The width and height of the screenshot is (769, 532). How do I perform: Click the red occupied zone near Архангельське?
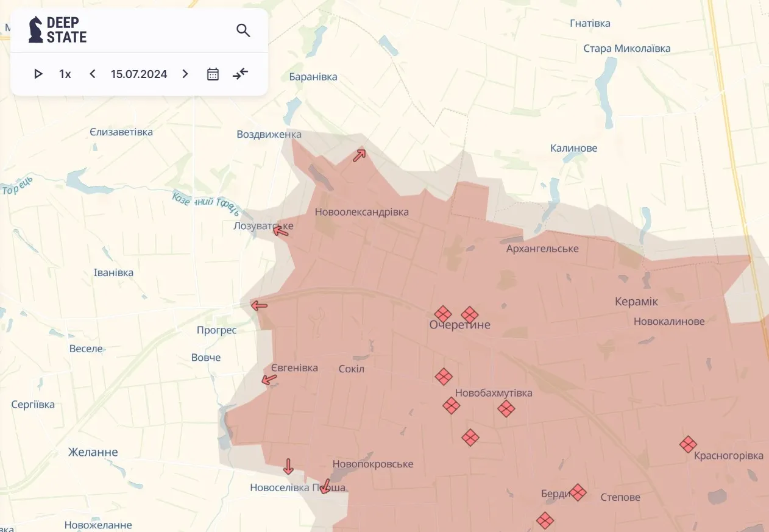[542, 268]
